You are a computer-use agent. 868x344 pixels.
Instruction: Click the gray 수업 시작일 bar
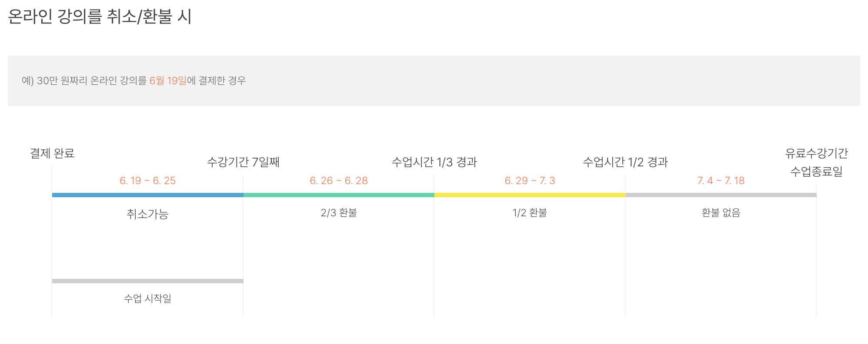tap(147, 281)
